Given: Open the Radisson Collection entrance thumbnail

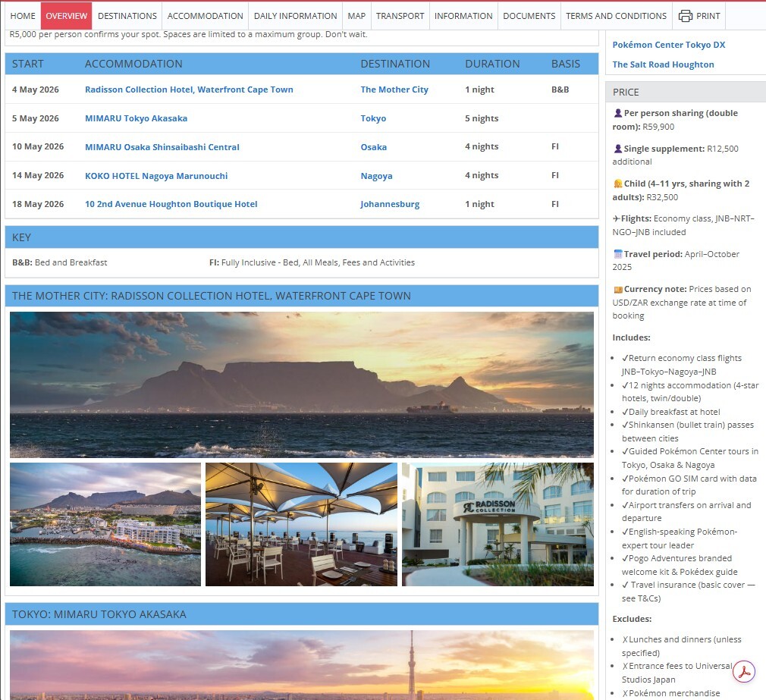Looking at the screenshot, I should pos(498,525).
